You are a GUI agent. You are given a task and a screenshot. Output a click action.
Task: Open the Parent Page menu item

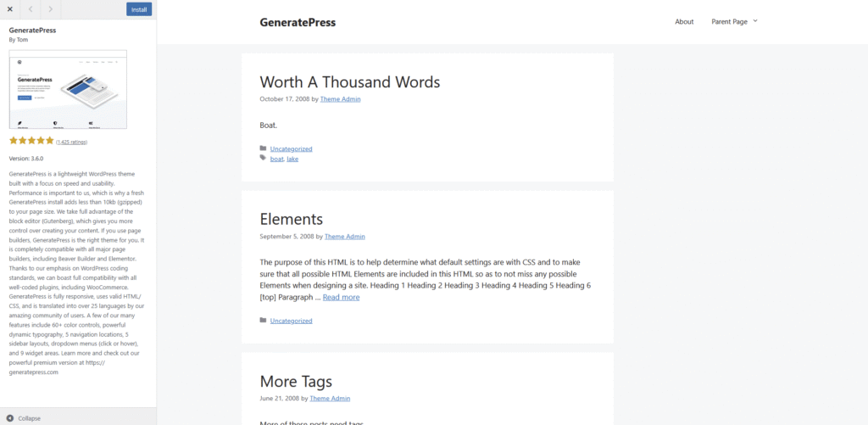(x=729, y=22)
